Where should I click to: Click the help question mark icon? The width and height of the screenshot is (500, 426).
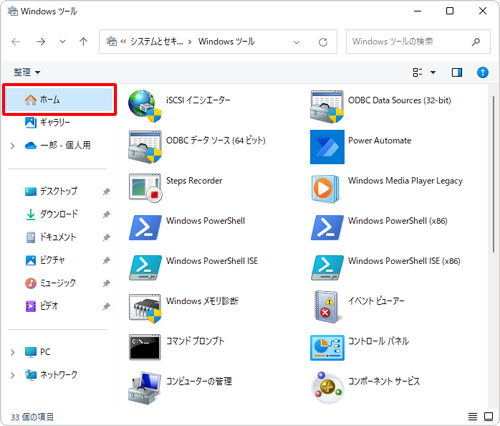tap(482, 72)
